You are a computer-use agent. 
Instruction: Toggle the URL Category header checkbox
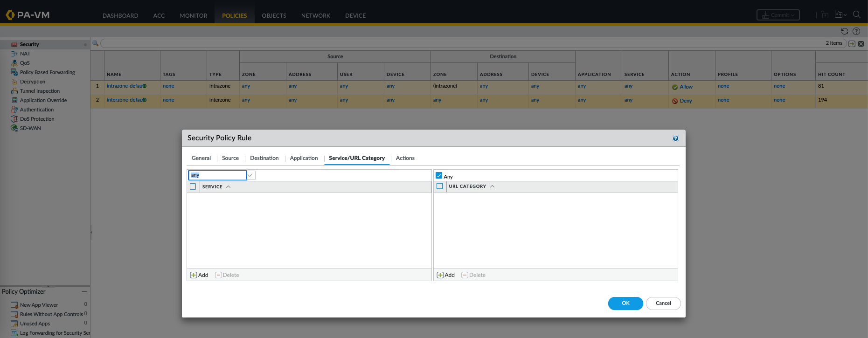[439, 186]
